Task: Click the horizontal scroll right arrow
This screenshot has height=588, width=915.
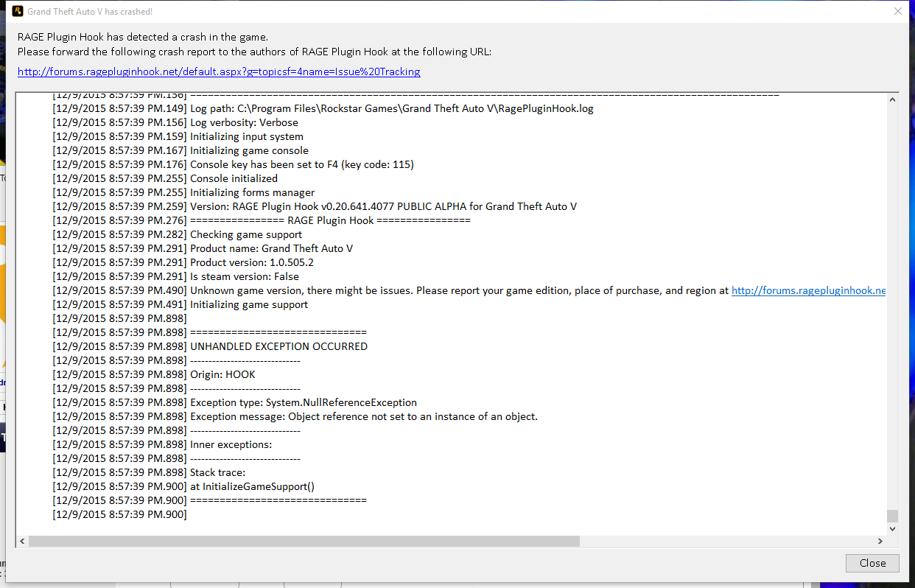Action: [880, 541]
